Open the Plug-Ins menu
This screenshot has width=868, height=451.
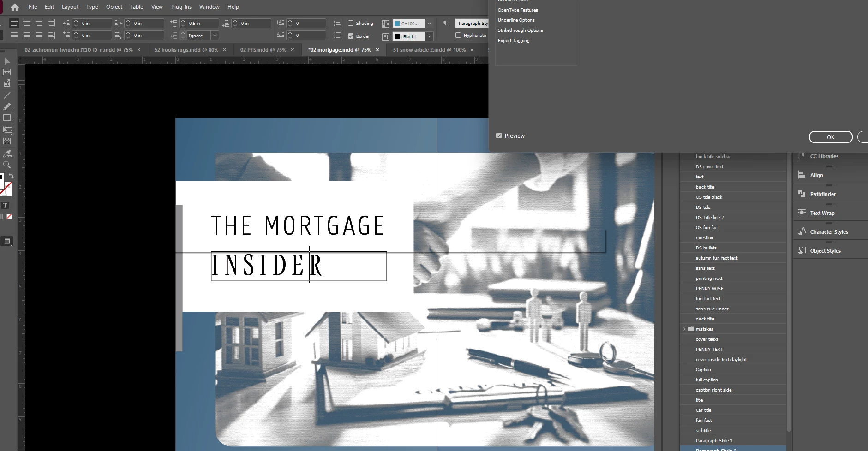pyautogui.click(x=181, y=7)
